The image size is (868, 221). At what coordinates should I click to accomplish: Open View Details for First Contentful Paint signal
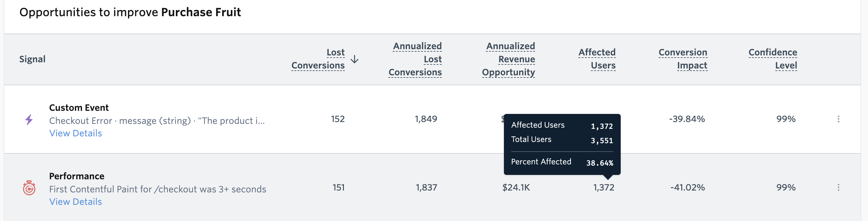click(x=75, y=201)
